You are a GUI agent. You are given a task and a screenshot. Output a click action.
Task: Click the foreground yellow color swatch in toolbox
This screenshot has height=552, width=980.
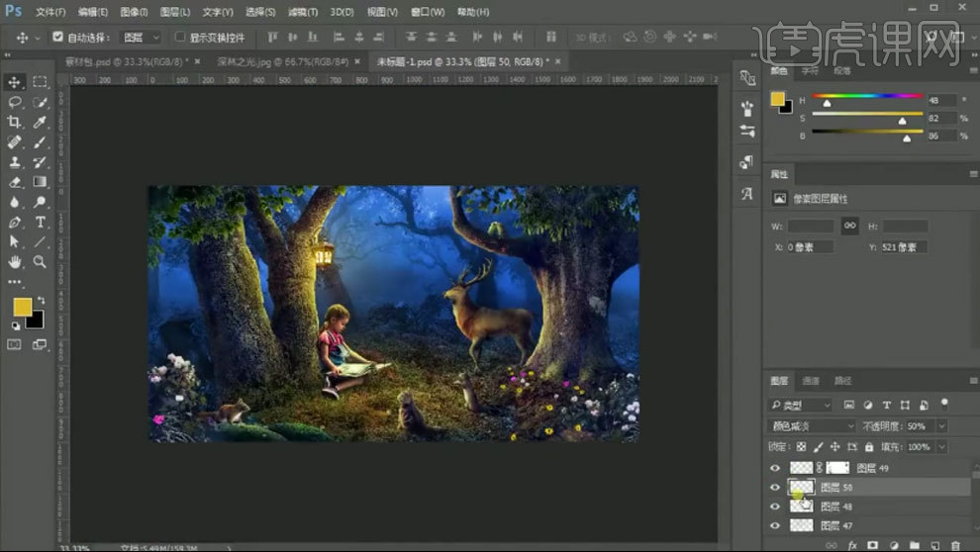(23, 307)
